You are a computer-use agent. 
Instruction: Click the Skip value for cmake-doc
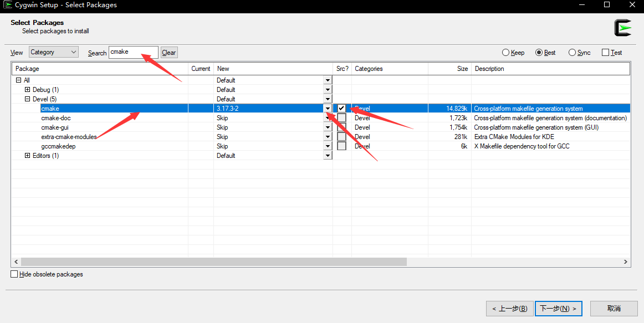222,118
